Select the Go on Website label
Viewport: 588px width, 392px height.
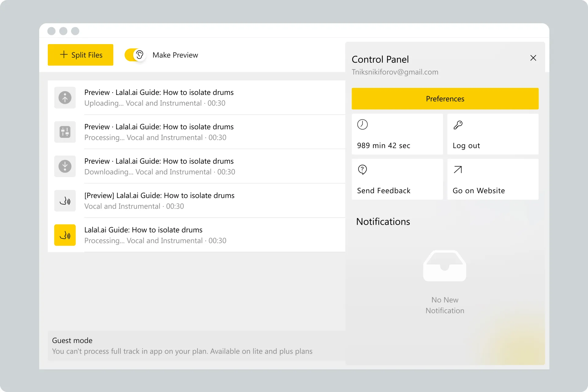[479, 191]
